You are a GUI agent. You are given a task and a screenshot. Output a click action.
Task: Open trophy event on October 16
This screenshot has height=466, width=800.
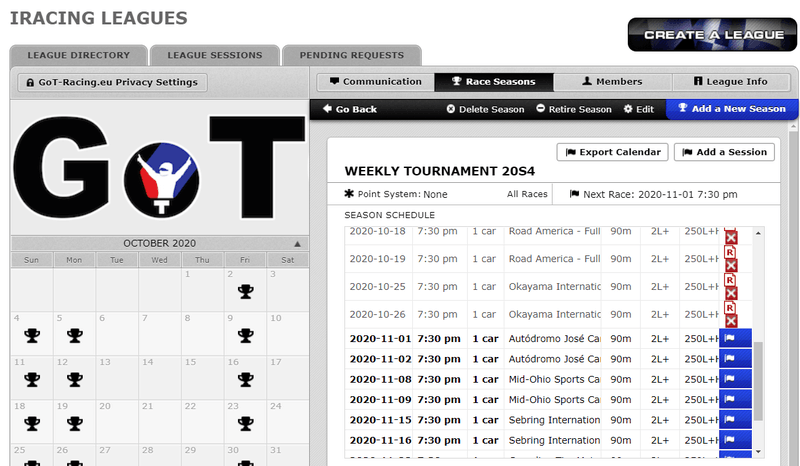245,379
